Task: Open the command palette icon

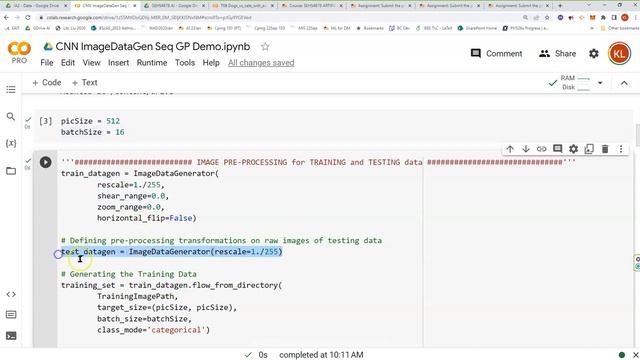Action: click(x=11, y=315)
